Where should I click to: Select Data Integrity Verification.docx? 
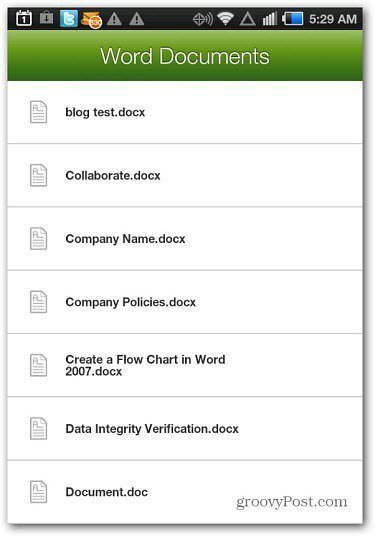(x=185, y=429)
